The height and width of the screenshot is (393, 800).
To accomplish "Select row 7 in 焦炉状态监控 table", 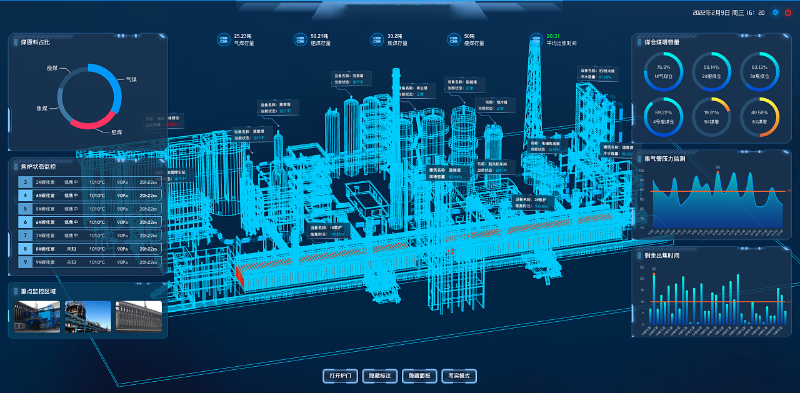I will click(x=90, y=235).
